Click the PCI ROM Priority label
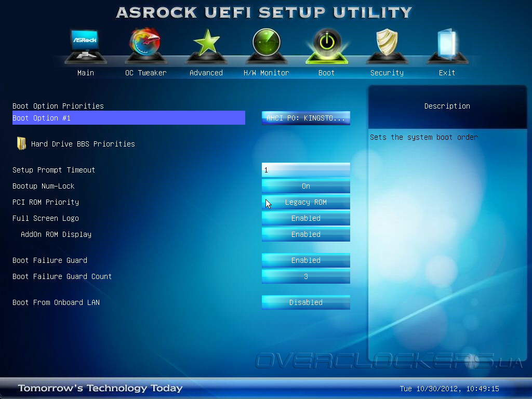The image size is (532, 399). (46, 202)
